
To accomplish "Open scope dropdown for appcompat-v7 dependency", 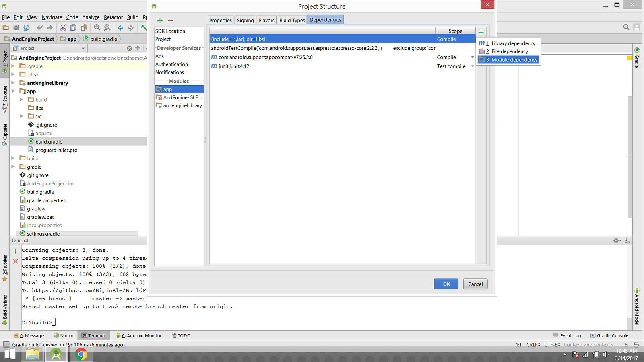I will point(473,57).
